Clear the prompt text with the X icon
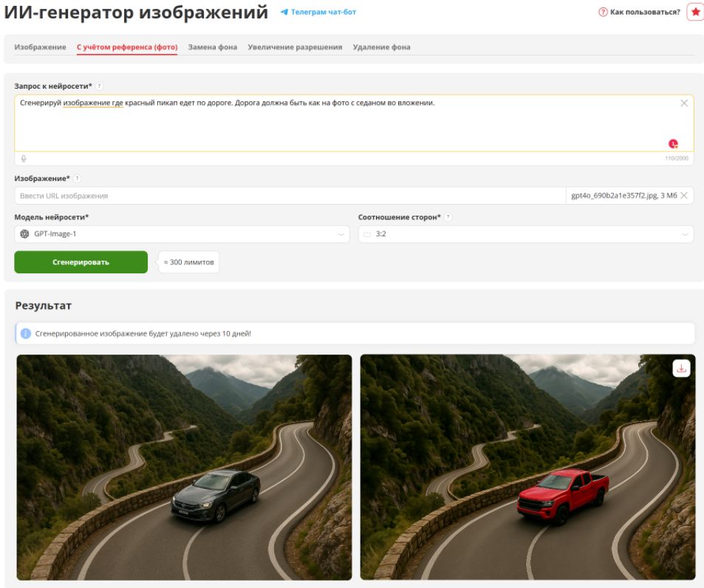The image size is (704, 588). 684,103
